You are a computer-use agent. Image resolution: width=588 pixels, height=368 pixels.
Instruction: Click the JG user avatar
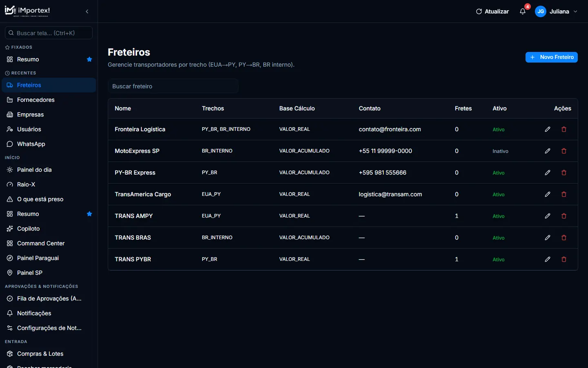click(x=541, y=11)
